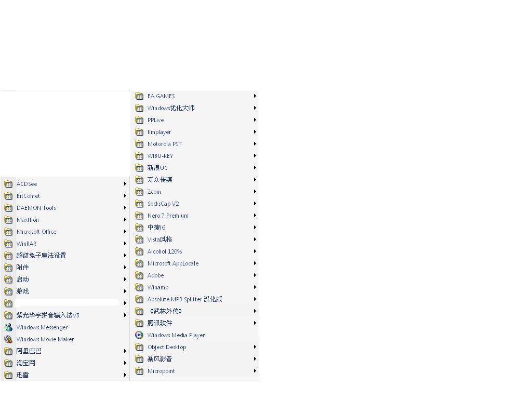532x399 pixels.
Task: Open the 启动 program group
Action: [x=65, y=280]
